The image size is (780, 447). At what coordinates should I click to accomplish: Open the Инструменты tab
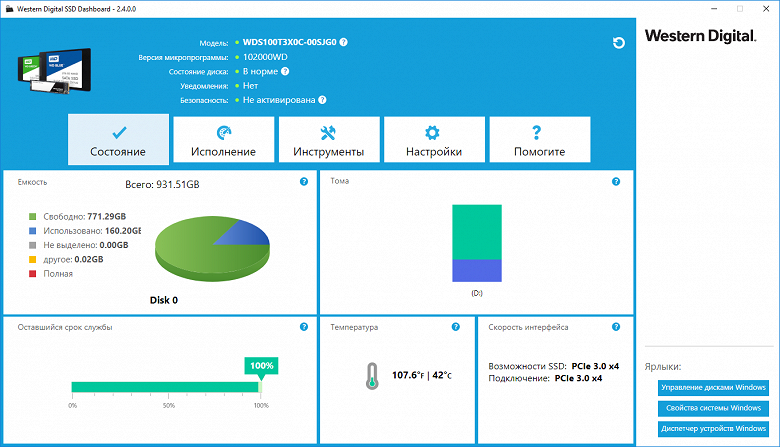329,140
